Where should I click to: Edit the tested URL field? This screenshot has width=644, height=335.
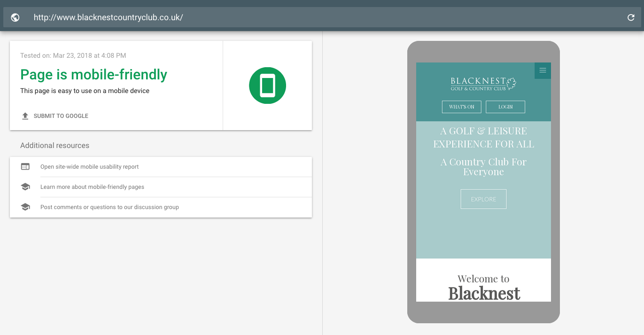(322, 17)
